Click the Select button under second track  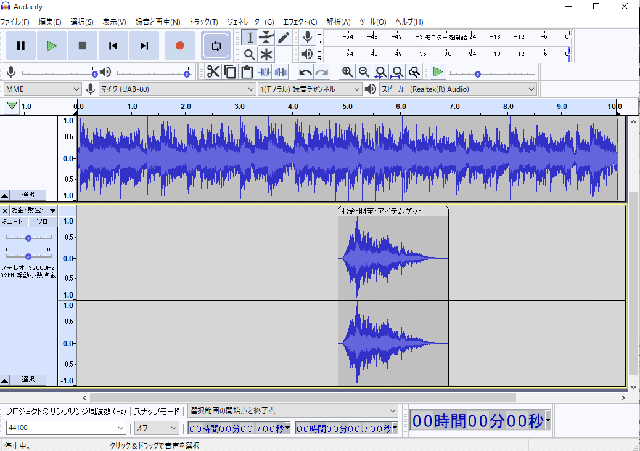pos(29,380)
